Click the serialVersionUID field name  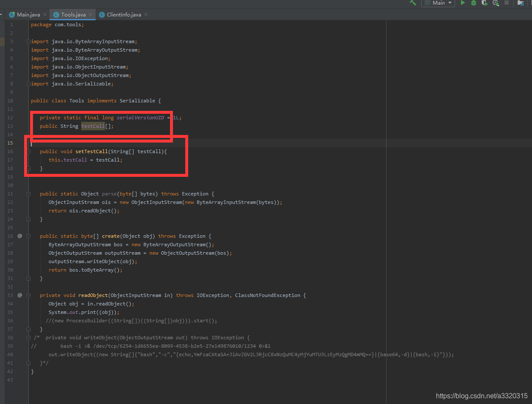click(x=140, y=118)
